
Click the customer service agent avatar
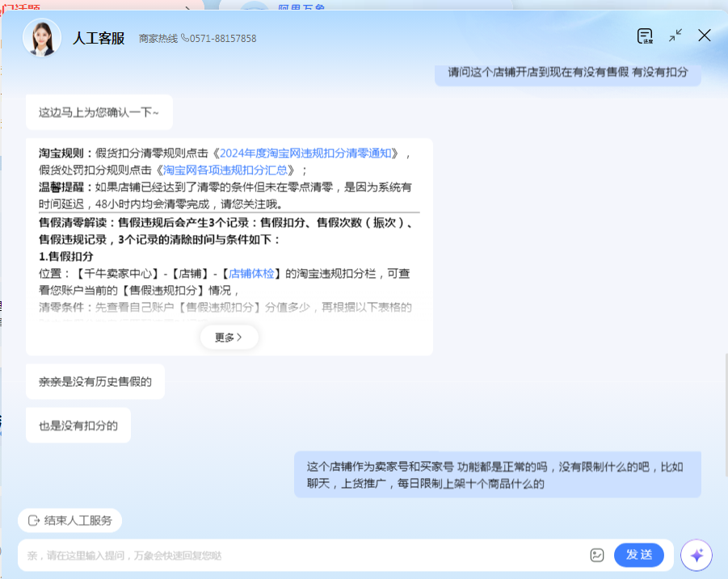coord(42,38)
